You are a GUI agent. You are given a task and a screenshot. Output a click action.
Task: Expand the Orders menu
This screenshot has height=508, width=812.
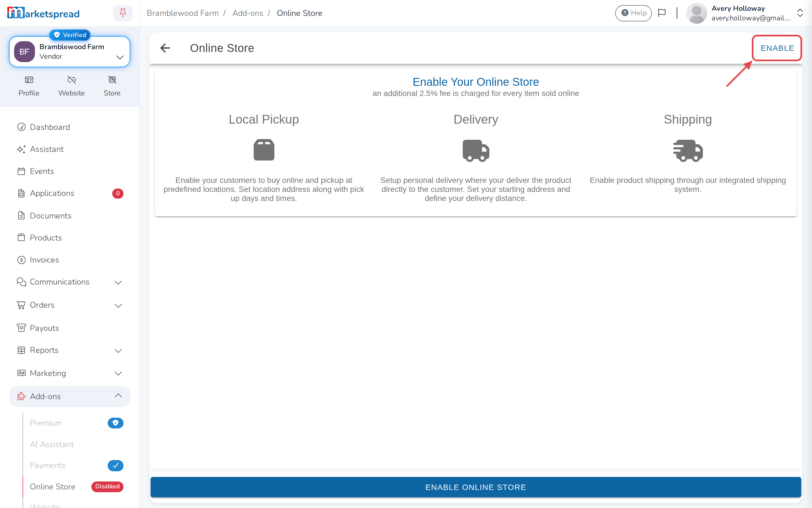pos(118,305)
